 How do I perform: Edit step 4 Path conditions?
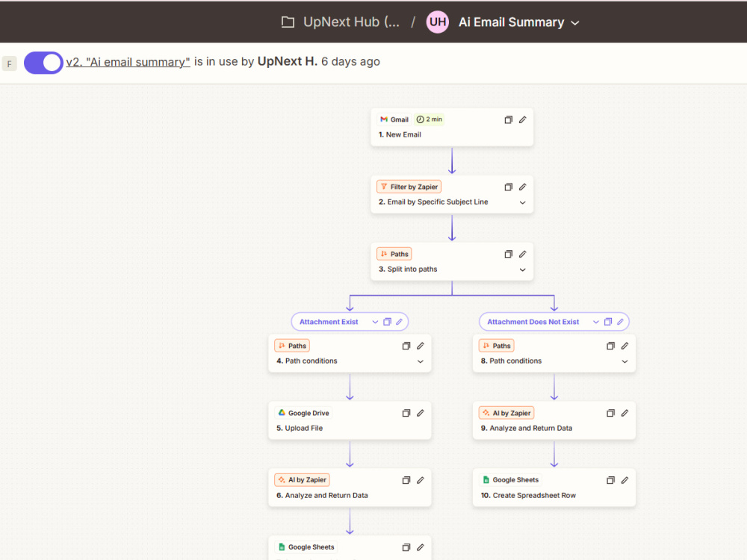coord(420,346)
